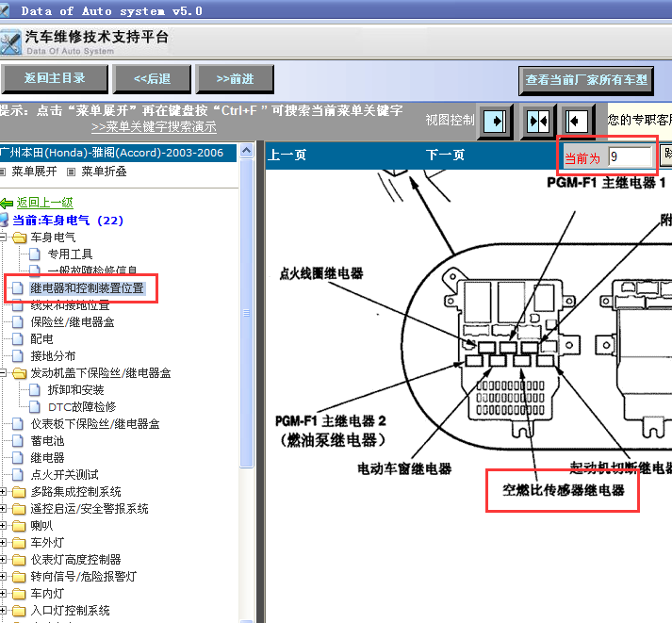Click the current page number field
The image size is (672, 623).
click(630, 156)
